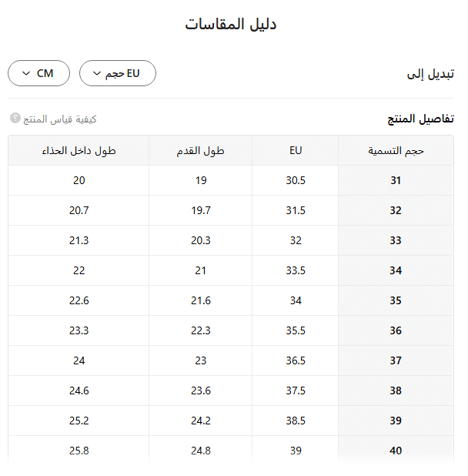Select the size 31 row label
468x476 pixels.
396,181
